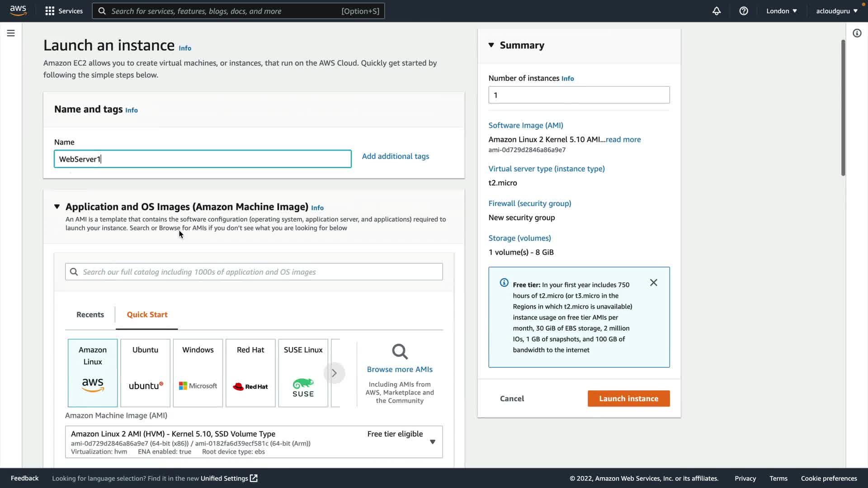Image resolution: width=868 pixels, height=488 pixels.
Task: Collapse the Summary panel
Action: [x=491, y=45]
